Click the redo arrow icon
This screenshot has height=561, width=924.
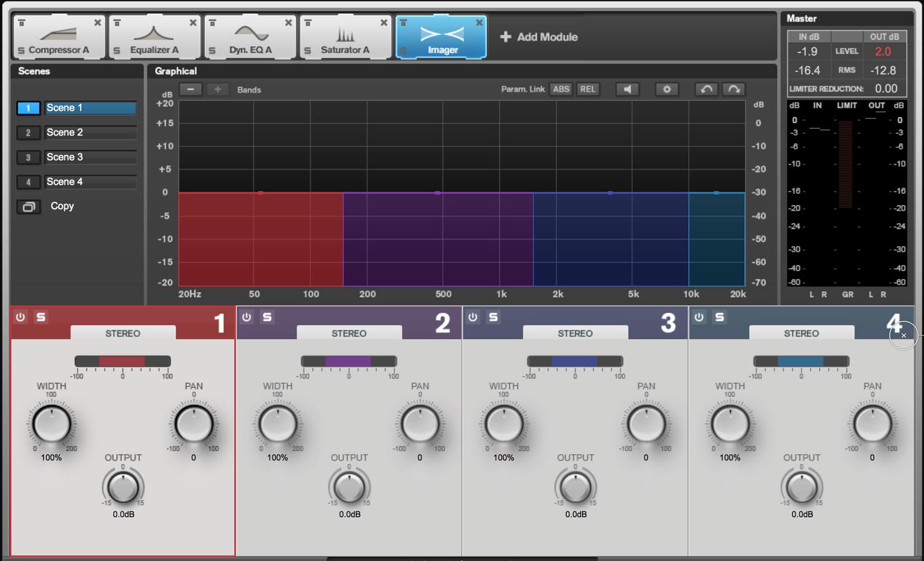pos(734,89)
